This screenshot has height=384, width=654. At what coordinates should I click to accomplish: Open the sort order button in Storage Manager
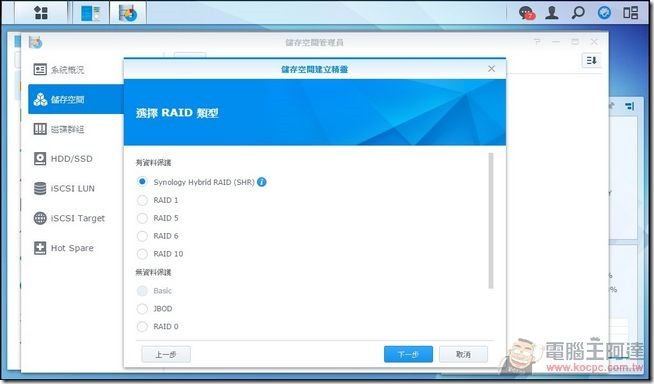(591, 60)
